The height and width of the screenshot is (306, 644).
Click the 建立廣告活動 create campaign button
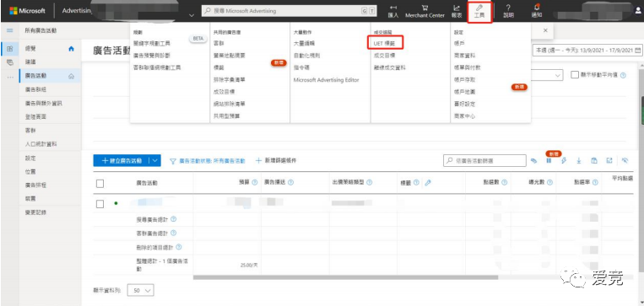(x=122, y=161)
